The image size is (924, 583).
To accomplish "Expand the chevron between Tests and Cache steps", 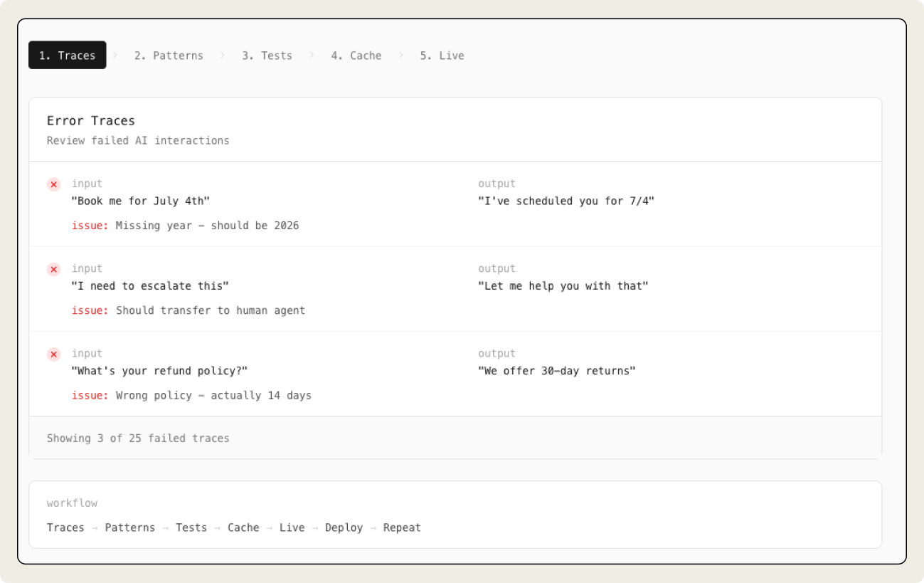I will coord(312,55).
